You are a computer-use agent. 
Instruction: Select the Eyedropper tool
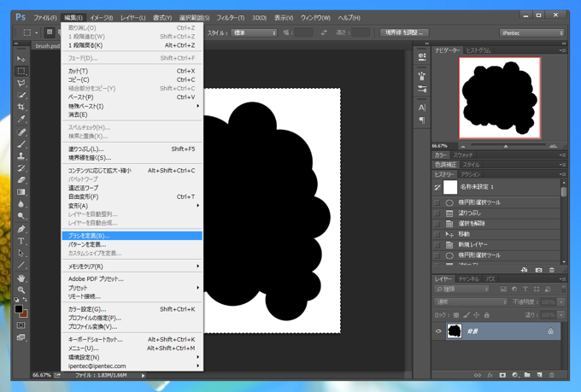tap(21, 120)
